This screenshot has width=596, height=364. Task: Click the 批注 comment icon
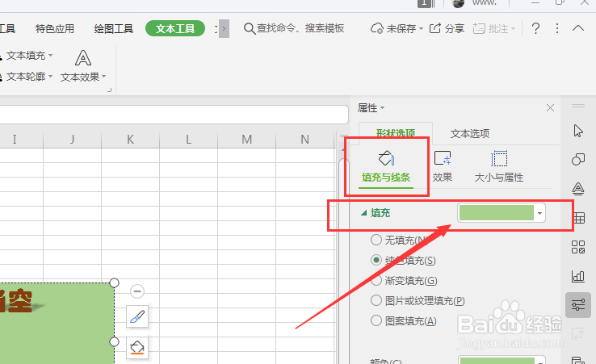click(x=479, y=28)
